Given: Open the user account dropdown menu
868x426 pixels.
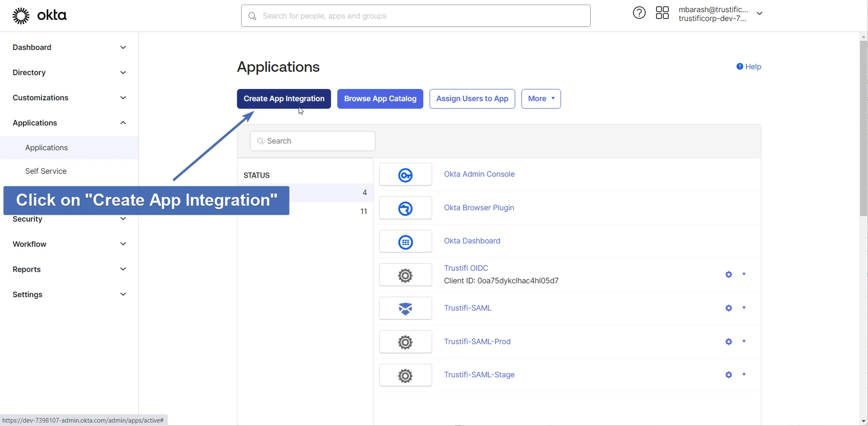Looking at the screenshot, I should coord(759,14).
